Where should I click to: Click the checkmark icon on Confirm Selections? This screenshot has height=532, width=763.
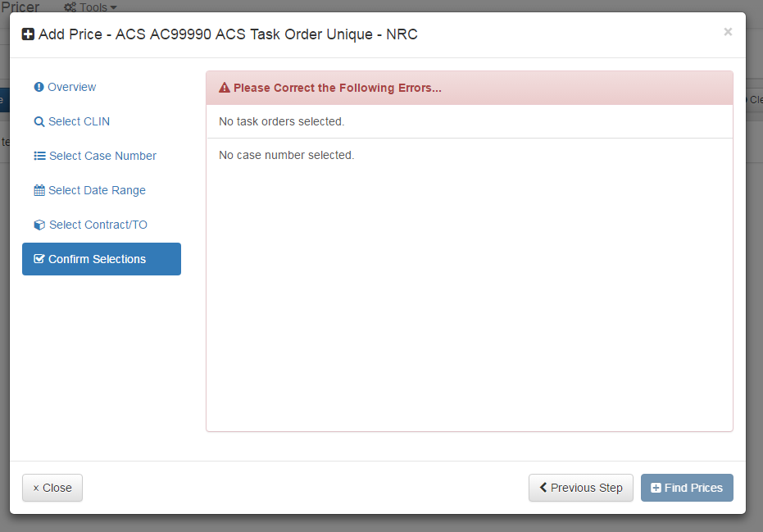tap(39, 259)
